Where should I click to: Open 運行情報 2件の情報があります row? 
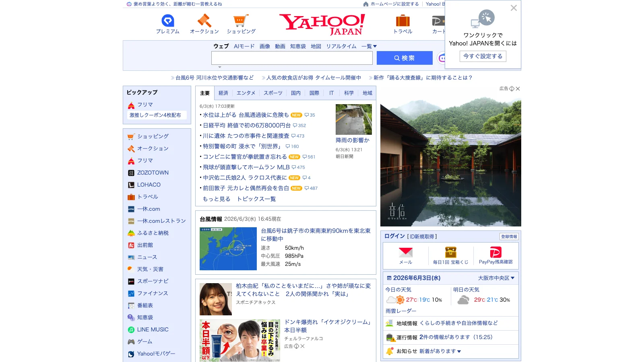coord(450,337)
